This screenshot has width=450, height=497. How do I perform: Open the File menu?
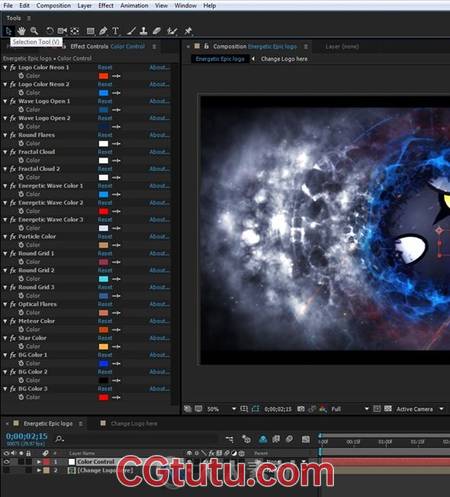tap(8, 6)
